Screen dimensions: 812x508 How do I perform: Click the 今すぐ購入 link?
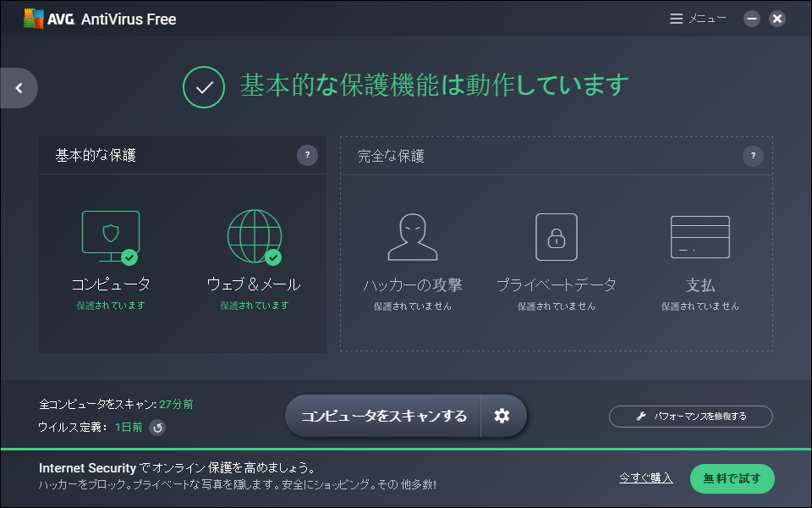click(645, 478)
